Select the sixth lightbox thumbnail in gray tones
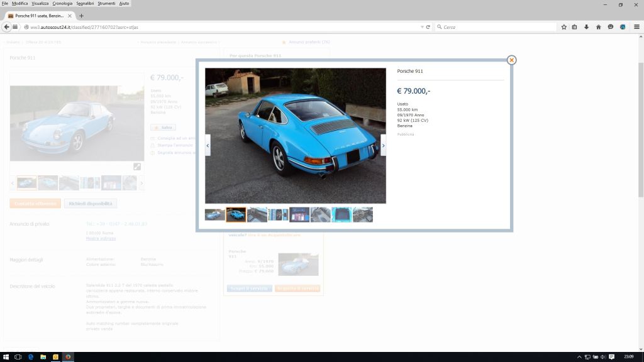644x362 pixels. point(320,215)
